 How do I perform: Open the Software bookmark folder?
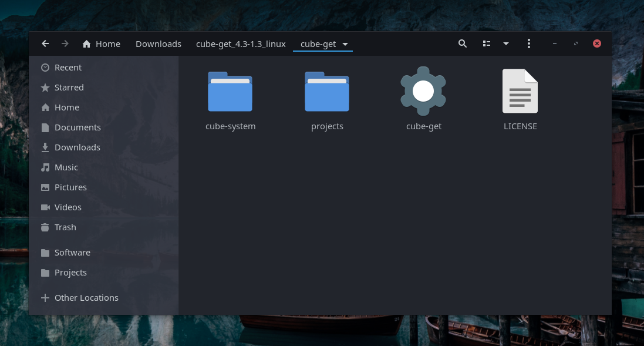(x=72, y=253)
